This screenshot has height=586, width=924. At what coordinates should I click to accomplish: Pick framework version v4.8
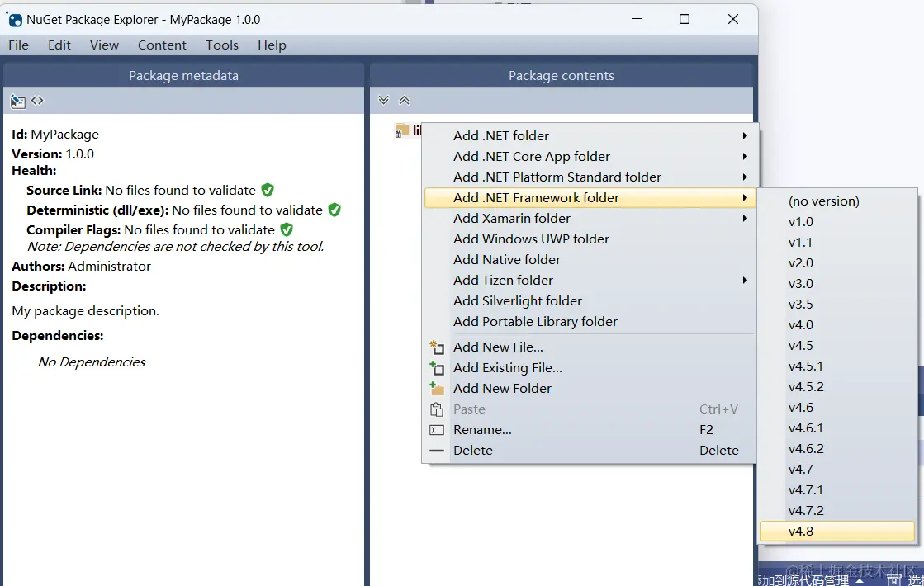tap(837, 532)
